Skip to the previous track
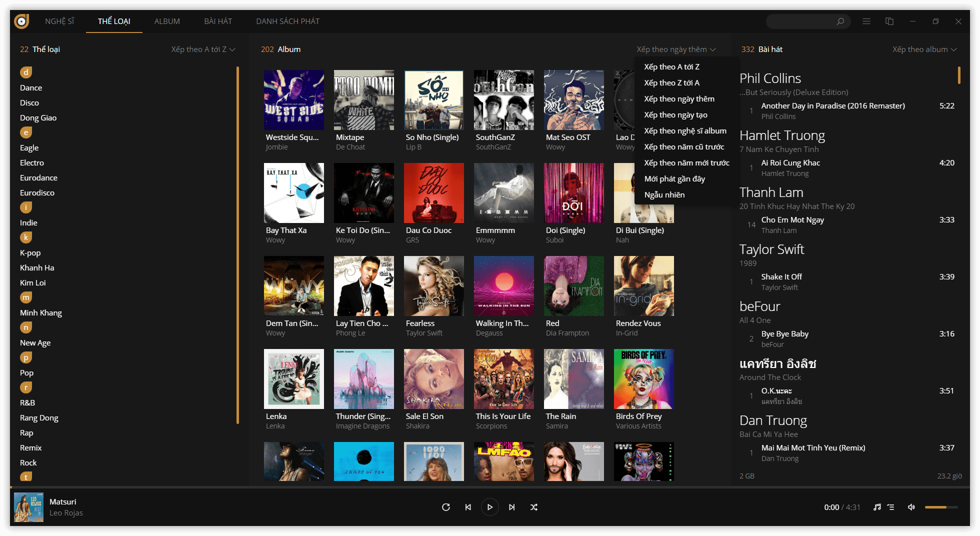This screenshot has height=536, width=980. click(468, 507)
